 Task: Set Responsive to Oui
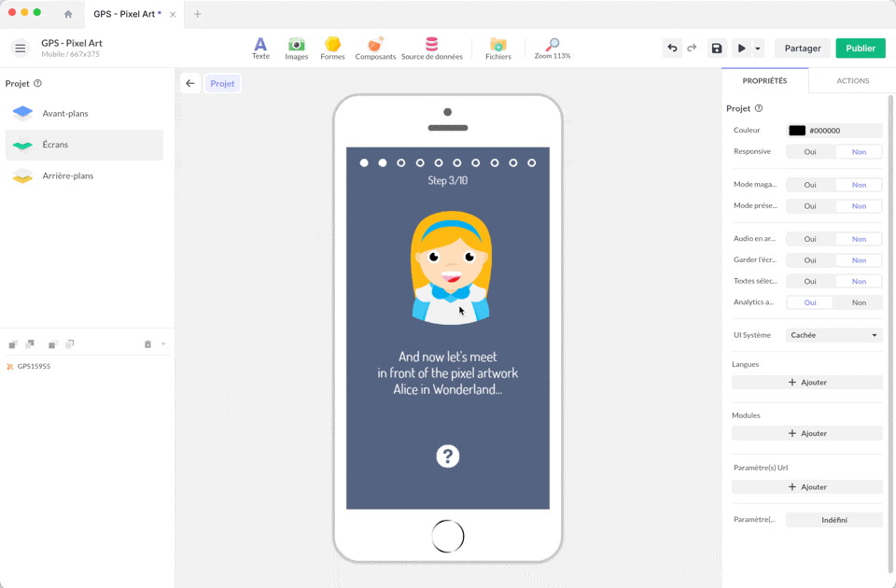click(810, 152)
